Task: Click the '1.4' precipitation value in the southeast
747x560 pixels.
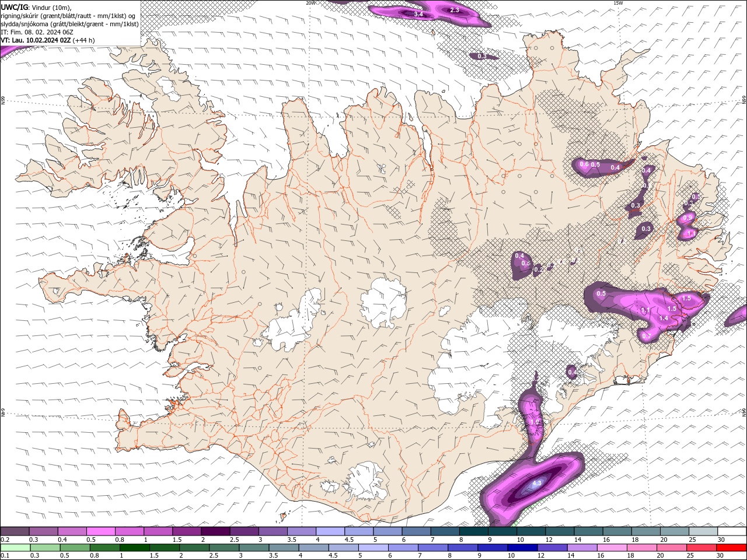Action: pyautogui.click(x=664, y=318)
